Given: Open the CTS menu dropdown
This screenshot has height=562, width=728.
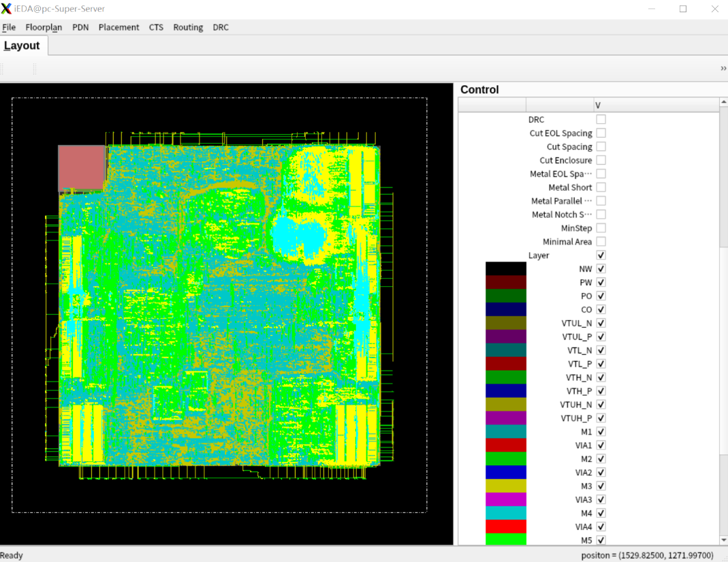Looking at the screenshot, I should click(156, 27).
